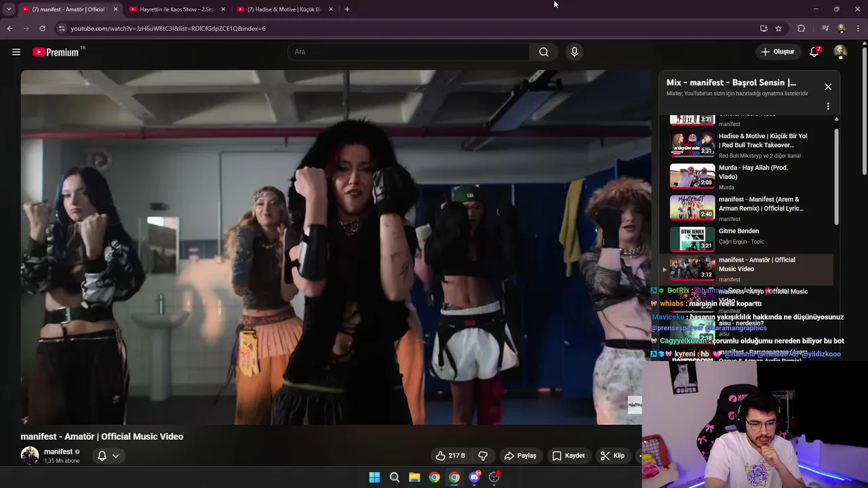Play Murda - Hay Allah playlist item
The width and height of the screenshot is (868, 488).
[x=746, y=176]
